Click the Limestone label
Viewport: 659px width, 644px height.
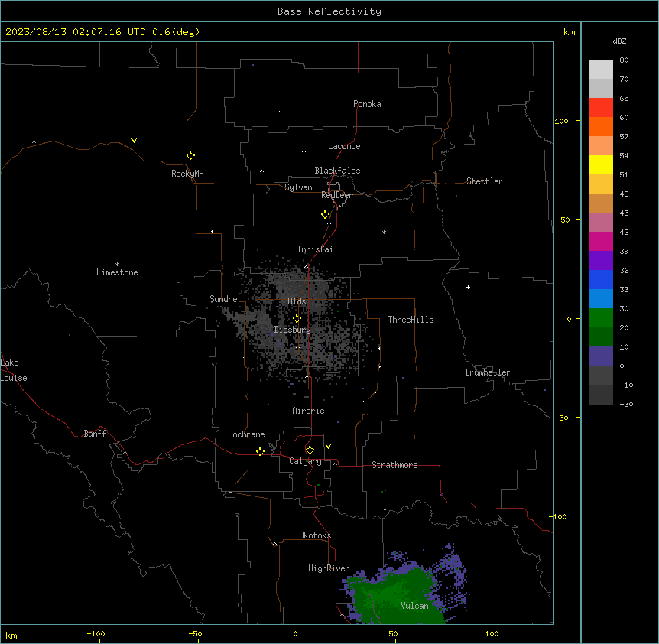coord(117,272)
